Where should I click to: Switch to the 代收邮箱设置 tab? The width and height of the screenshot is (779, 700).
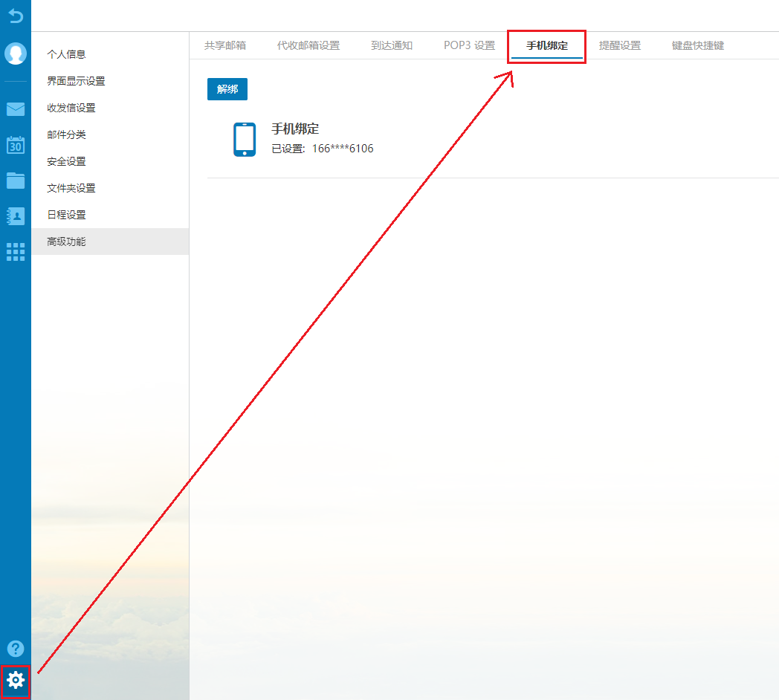click(308, 46)
